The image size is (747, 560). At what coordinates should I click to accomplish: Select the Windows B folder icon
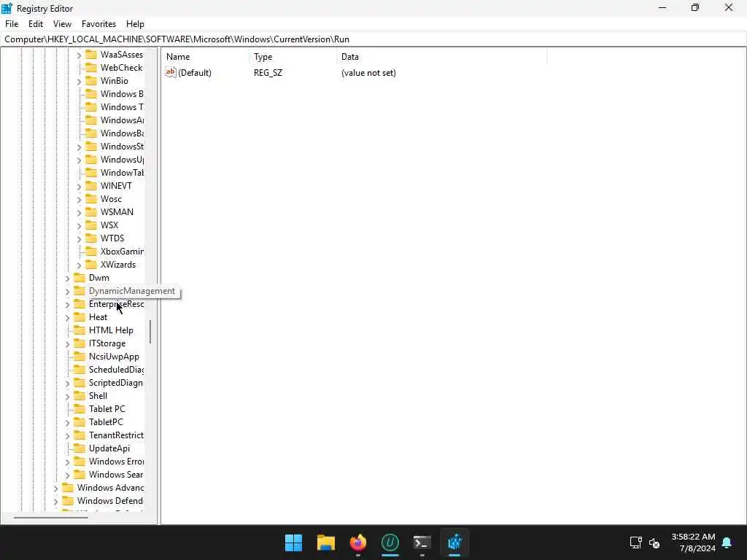[x=91, y=94]
